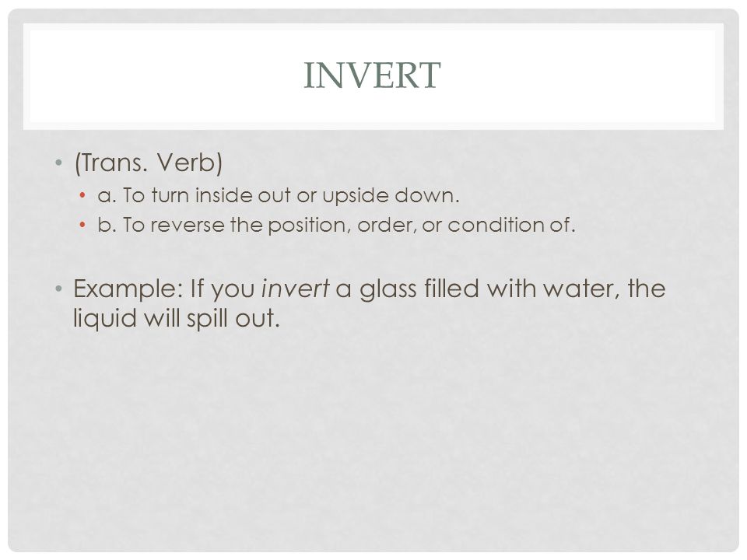The width and height of the screenshot is (747, 560).
Task: Click the gray bullet before (Trans. Verb)
Action: (x=58, y=163)
